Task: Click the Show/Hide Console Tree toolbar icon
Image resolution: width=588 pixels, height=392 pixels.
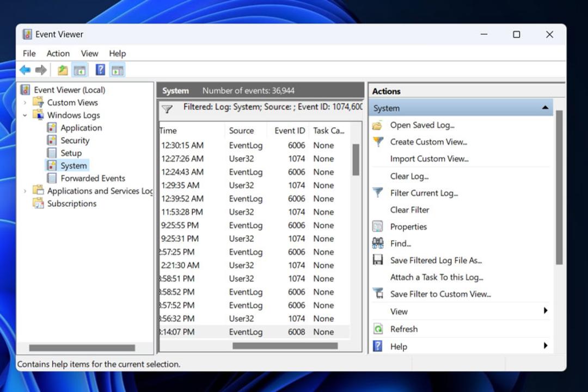Action: pos(79,70)
